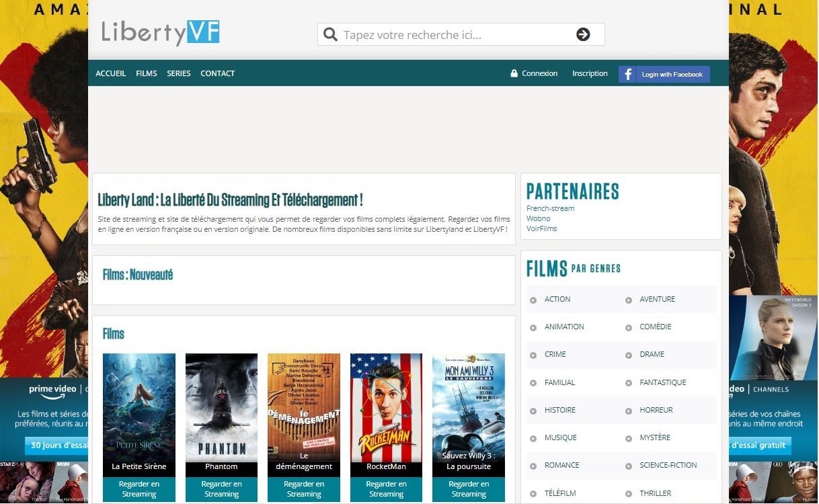Go to the Accueil menu item

pos(111,73)
